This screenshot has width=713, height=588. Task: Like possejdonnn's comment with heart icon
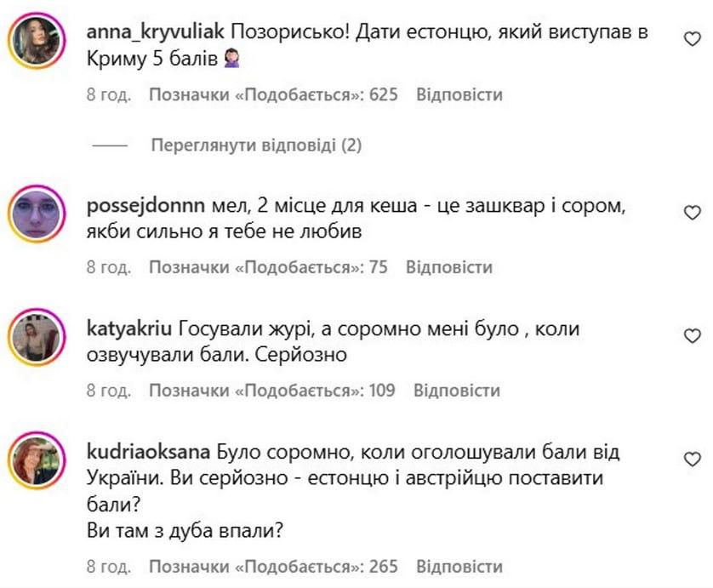pos(693,213)
